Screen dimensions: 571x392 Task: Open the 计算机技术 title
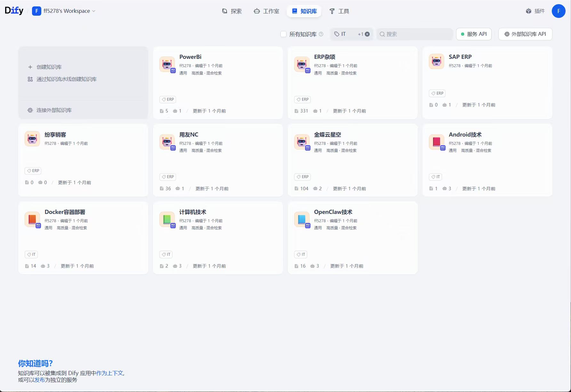point(193,212)
